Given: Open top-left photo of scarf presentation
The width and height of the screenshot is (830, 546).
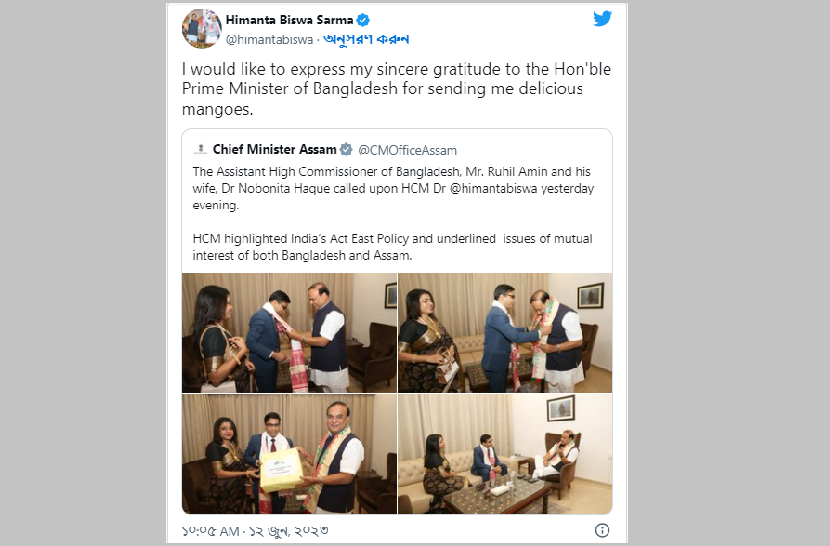Looking at the screenshot, I should [289, 333].
